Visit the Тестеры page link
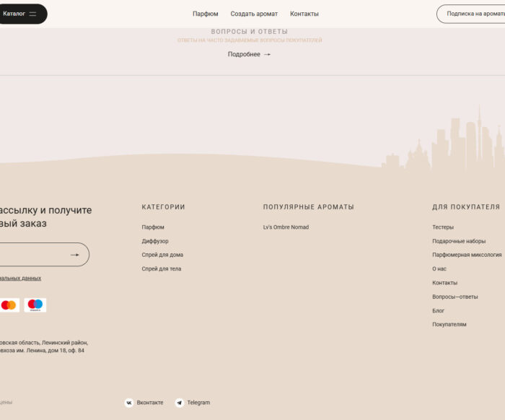 point(443,227)
